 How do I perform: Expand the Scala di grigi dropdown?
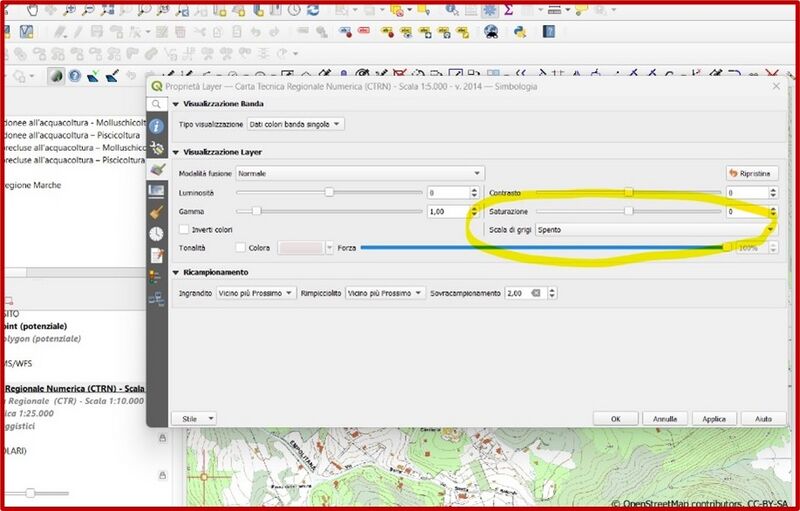tap(655, 230)
